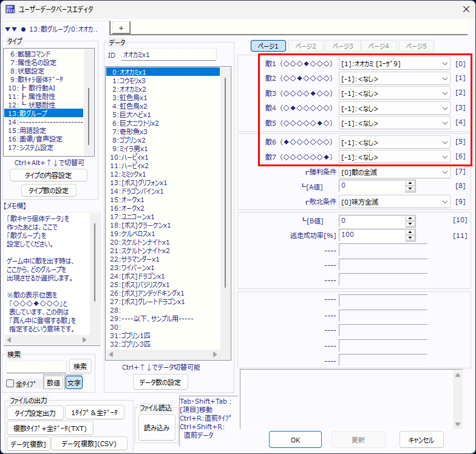This screenshot has width=476, height=454.
Task: Increase A値 with the up spinner arrow
Action: [x=410, y=183]
